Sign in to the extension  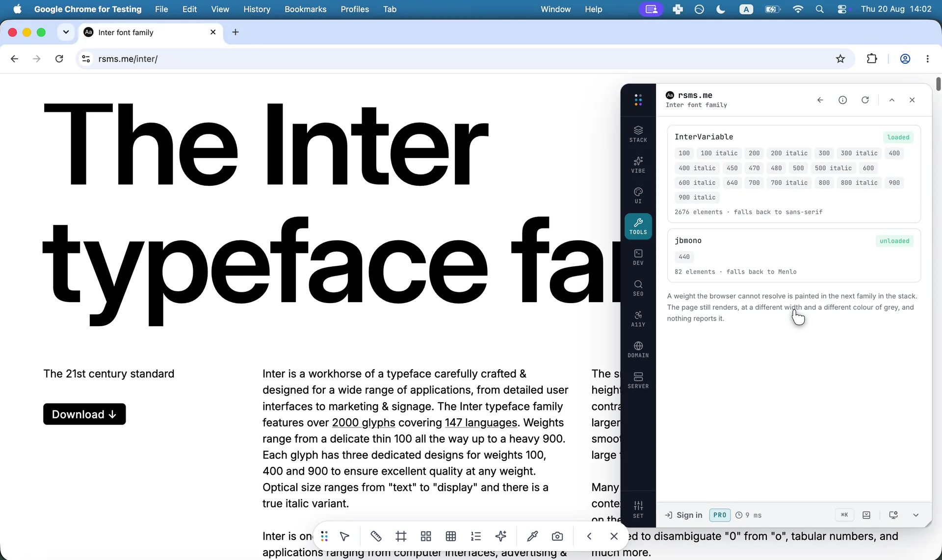pyautogui.click(x=683, y=515)
